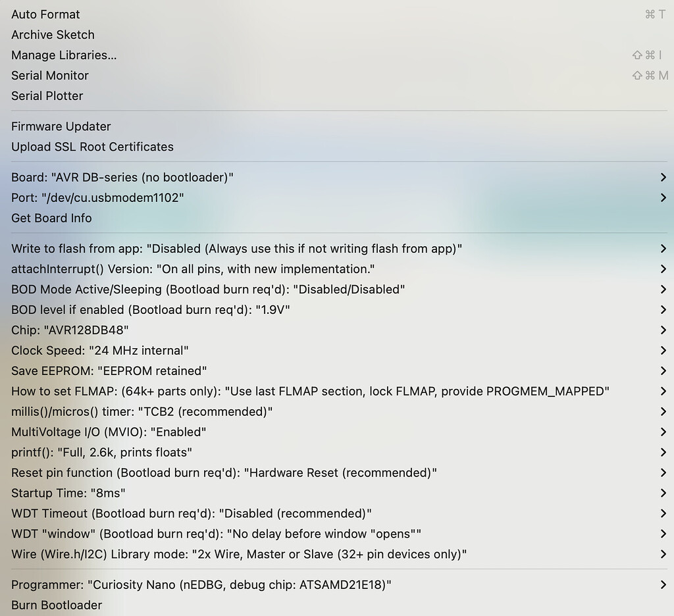The image size is (674, 616).
Task: Open Clock Speed "24 MHz internal" options
Action: tap(337, 350)
